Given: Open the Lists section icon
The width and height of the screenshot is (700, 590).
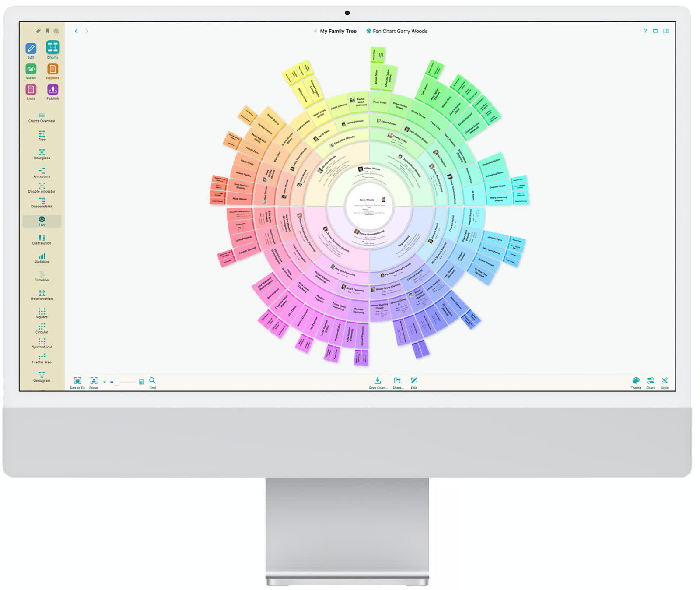Looking at the screenshot, I should tap(31, 90).
